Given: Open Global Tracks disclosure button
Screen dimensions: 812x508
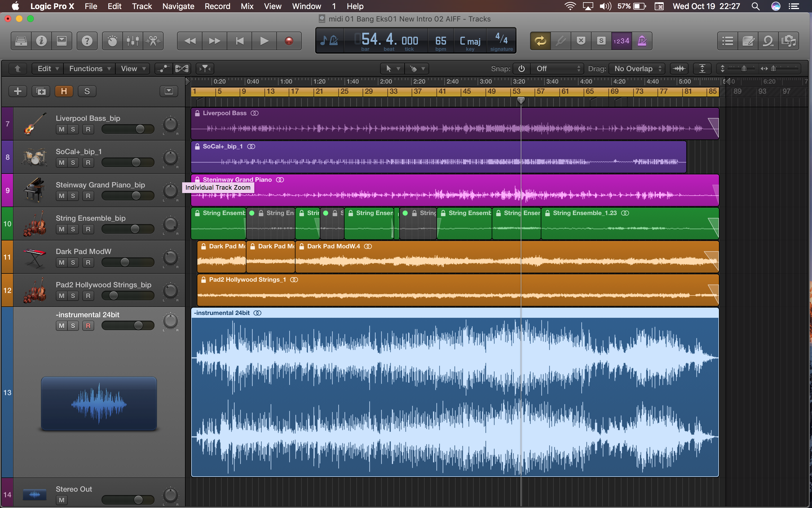Looking at the screenshot, I should click(169, 91).
